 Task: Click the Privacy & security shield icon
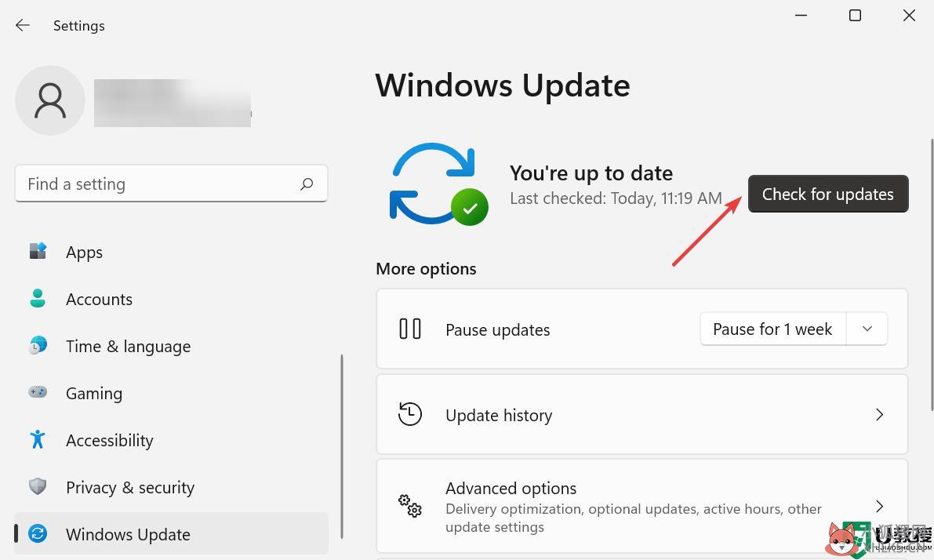pyautogui.click(x=38, y=486)
